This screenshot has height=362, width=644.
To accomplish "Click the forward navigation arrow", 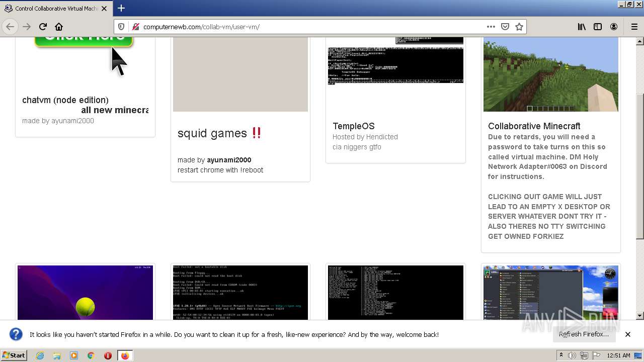I will pyautogui.click(x=27, y=27).
